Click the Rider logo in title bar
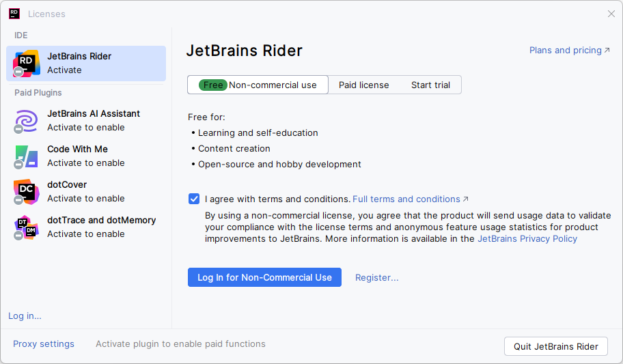The image size is (623, 364). click(x=14, y=14)
